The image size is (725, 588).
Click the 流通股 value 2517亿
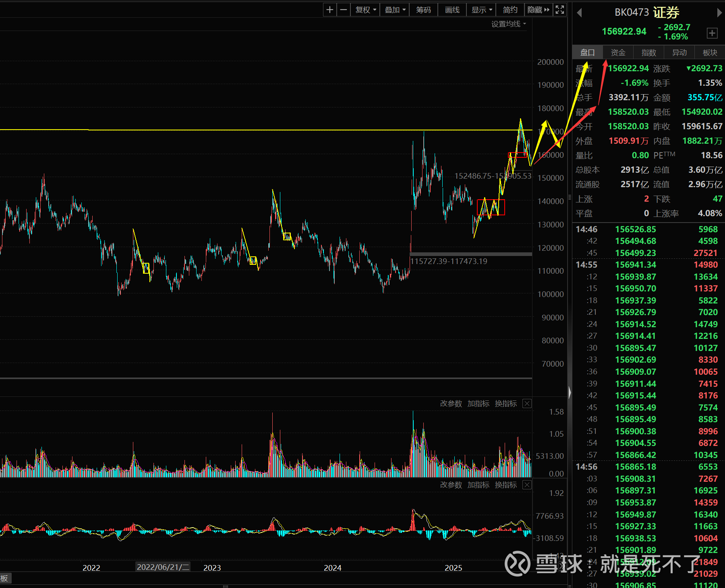coord(634,184)
